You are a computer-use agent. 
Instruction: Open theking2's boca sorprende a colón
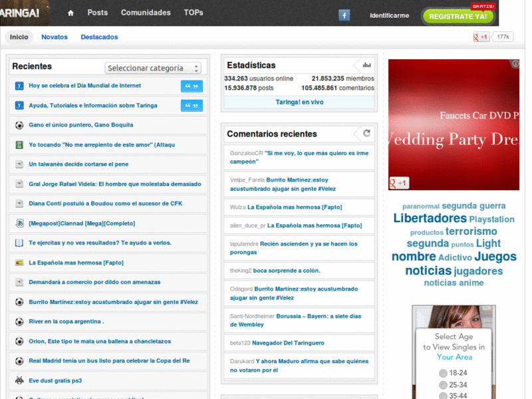click(287, 271)
